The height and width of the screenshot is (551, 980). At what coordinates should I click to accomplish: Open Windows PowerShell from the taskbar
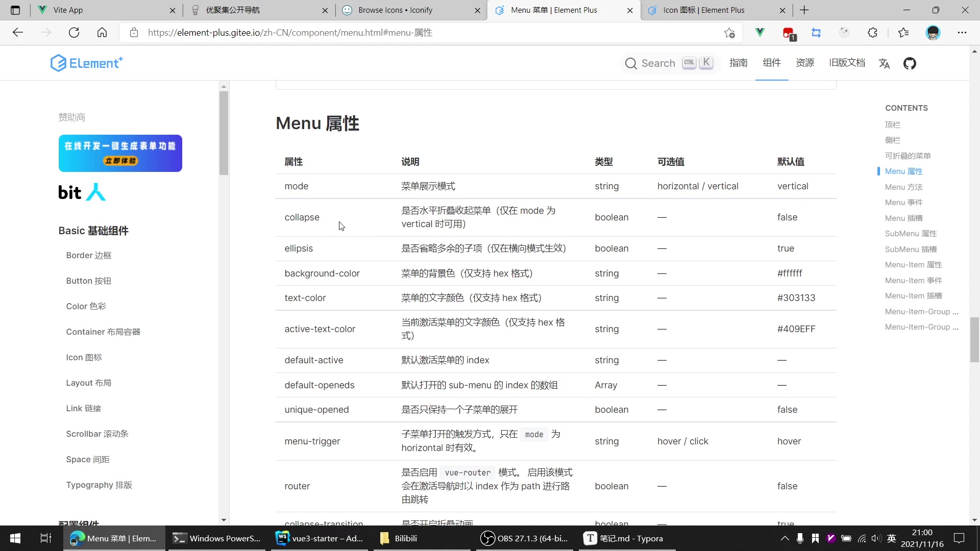click(x=216, y=538)
